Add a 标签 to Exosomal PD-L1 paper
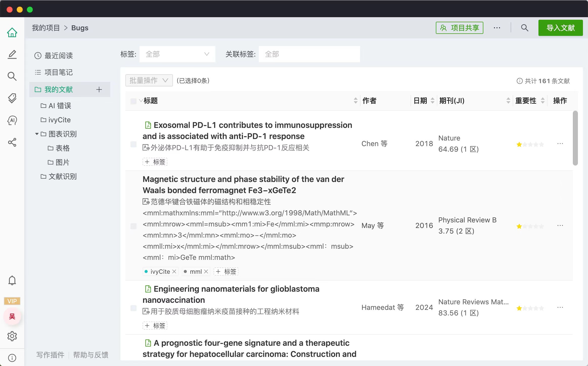This screenshot has height=366, width=588. coord(155,162)
